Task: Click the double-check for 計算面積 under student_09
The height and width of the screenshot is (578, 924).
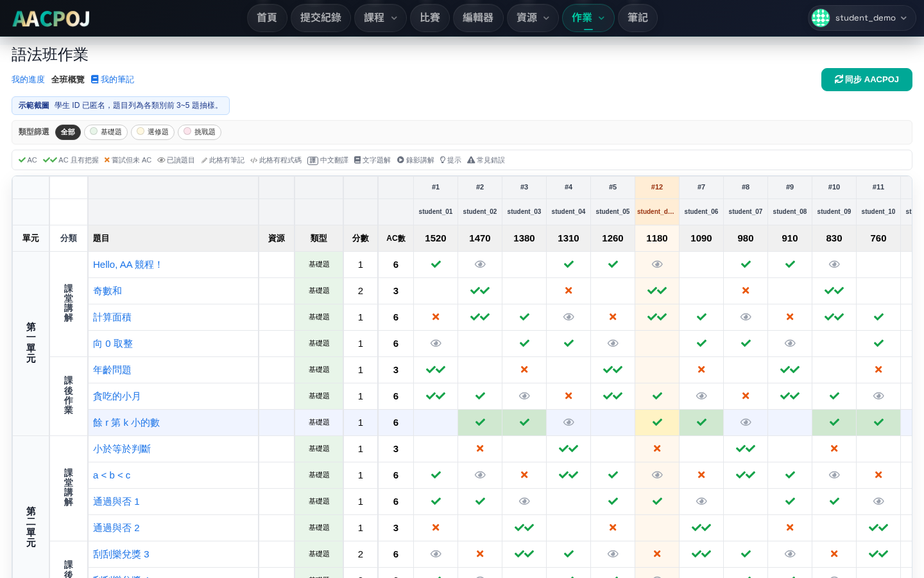Action: (x=834, y=317)
